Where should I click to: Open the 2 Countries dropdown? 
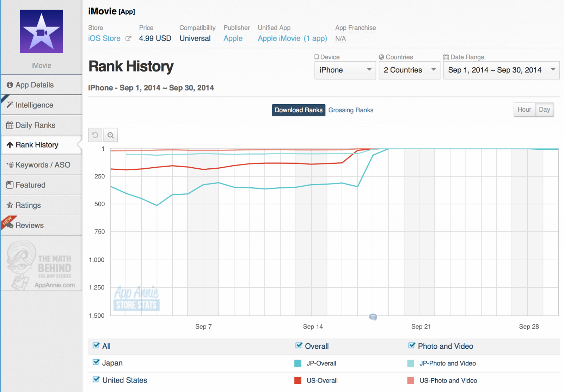409,70
